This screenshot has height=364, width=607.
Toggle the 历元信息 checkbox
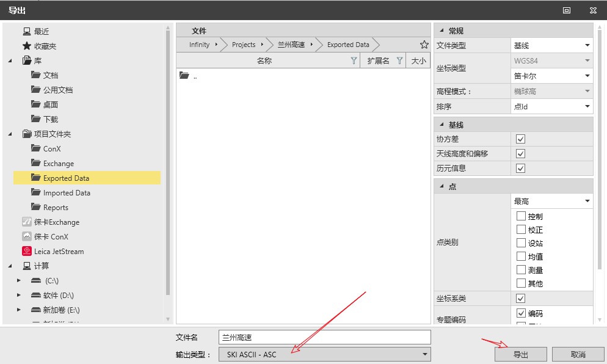[x=521, y=168]
